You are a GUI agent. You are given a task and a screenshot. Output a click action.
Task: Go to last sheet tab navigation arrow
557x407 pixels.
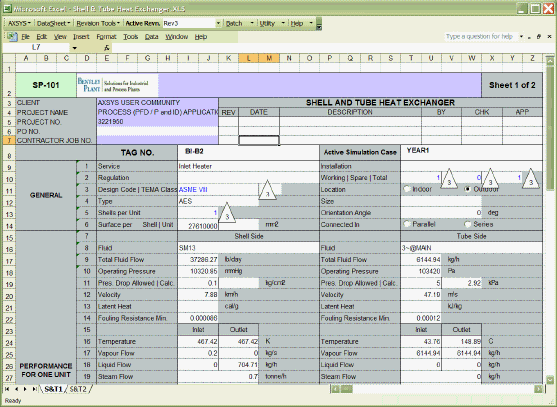click(34, 389)
